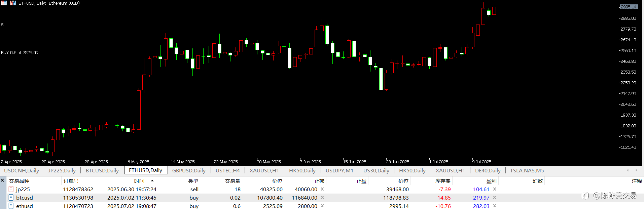Viewport: 644px width, 209px height.
Task: Sort orders by the 止损 column header
Action: (x=319, y=181)
